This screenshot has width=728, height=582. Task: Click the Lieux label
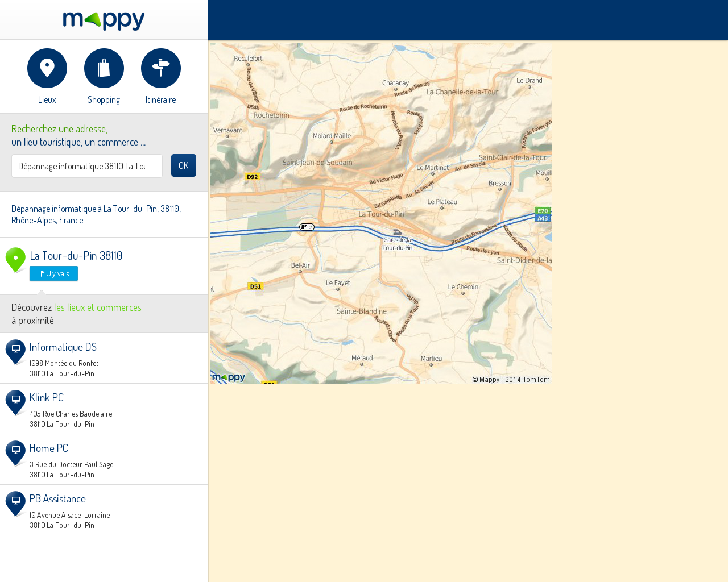click(x=47, y=99)
